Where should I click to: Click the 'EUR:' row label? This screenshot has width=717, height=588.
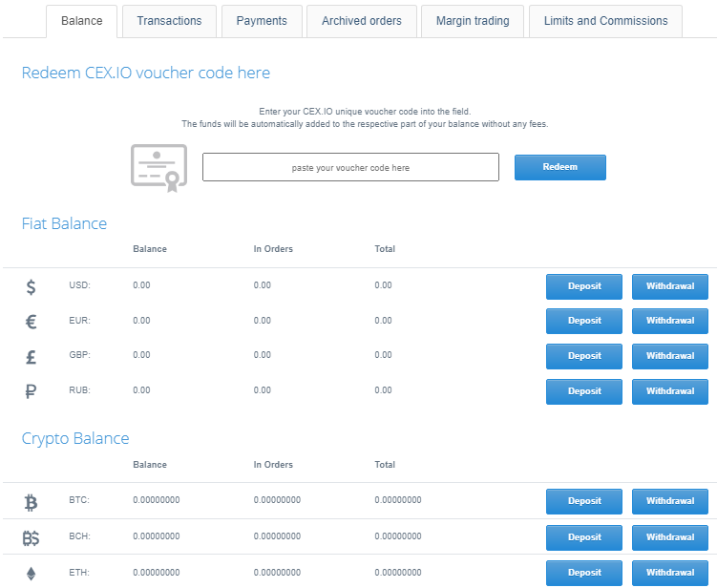(x=79, y=321)
